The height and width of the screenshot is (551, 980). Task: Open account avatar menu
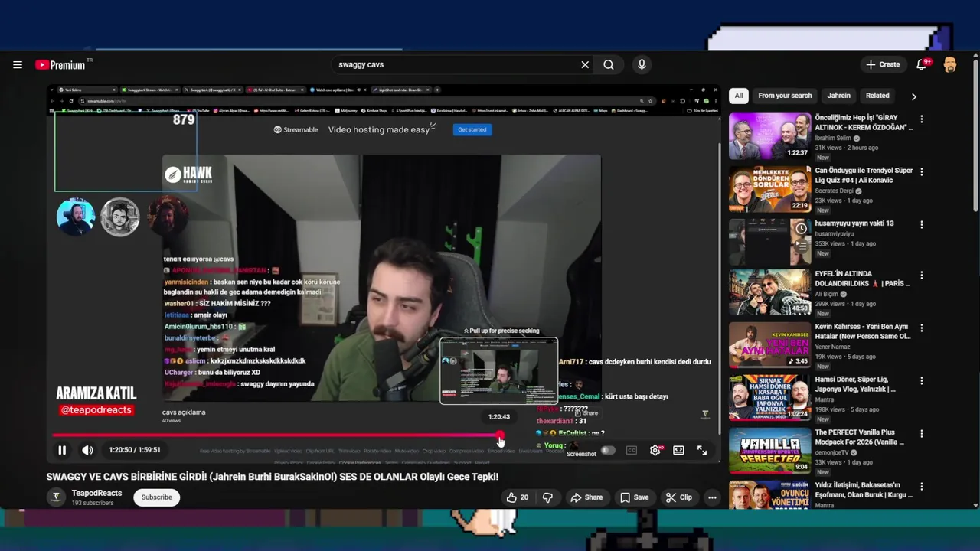[950, 65]
